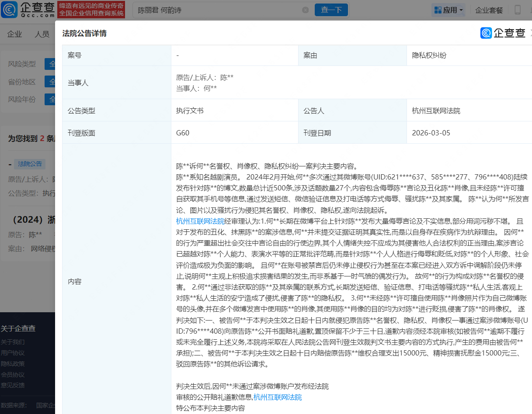Click the red slogan banner beside the logo
Screen dimensions: 532x414
(x=91, y=10)
